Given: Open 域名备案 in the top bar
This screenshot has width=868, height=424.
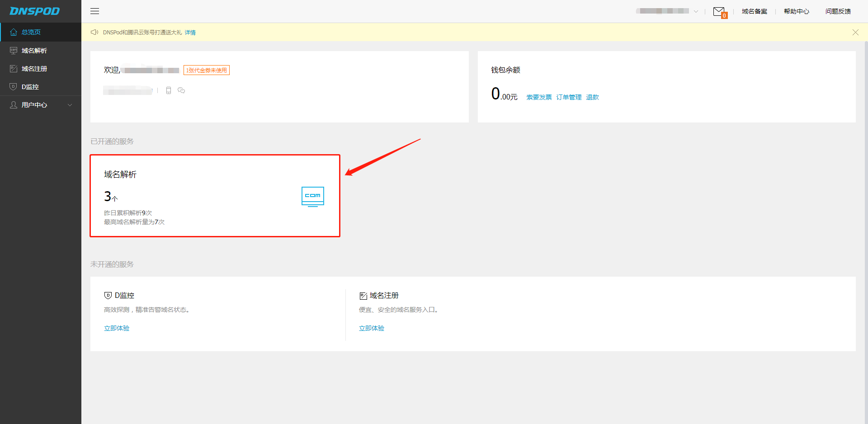Looking at the screenshot, I should pyautogui.click(x=754, y=12).
